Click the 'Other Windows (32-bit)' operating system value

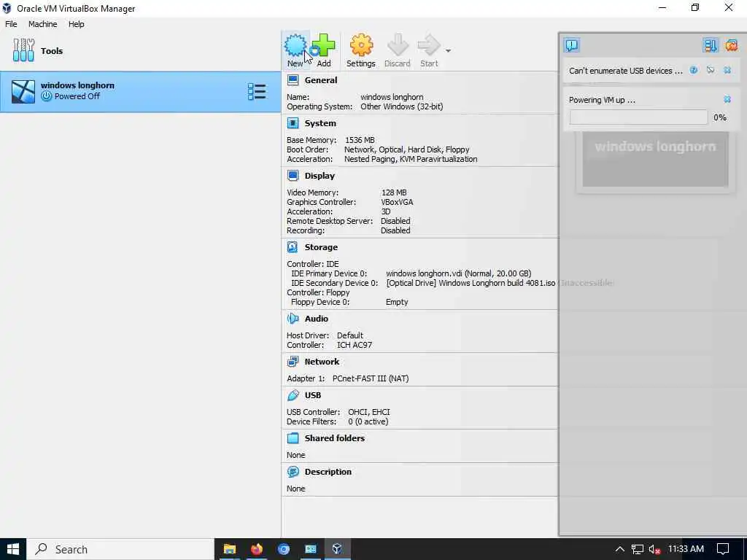(x=402, y=106)
